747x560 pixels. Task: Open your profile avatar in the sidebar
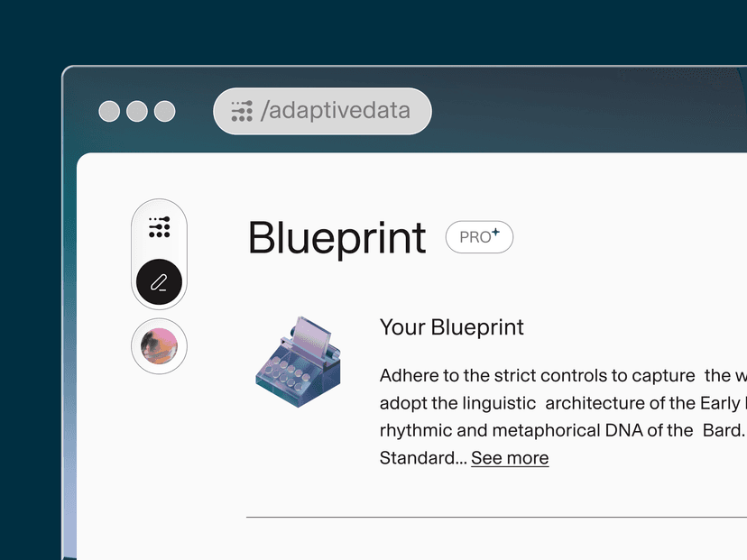pyautogui.click(x=159, y=345)
